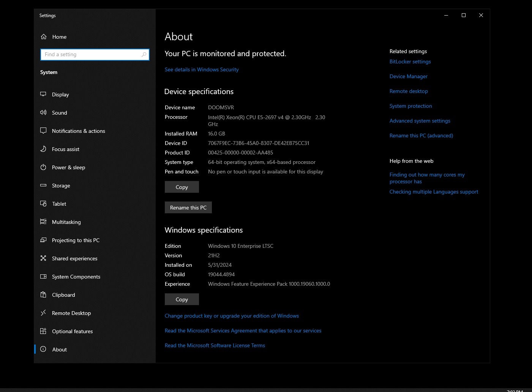This screenshot has height=392, width=532.
Task: Select Storage in the sidebar
Action: click(95, 186)
